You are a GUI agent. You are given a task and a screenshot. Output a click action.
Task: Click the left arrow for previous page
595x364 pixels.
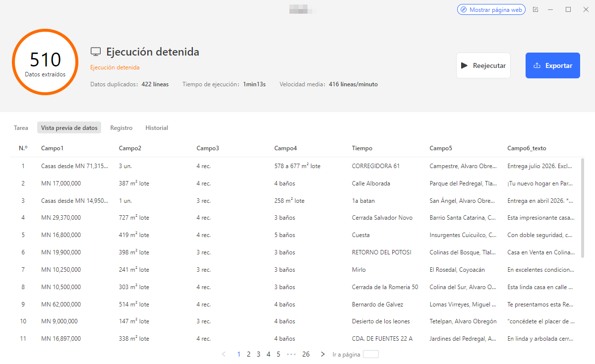point(223,354)
